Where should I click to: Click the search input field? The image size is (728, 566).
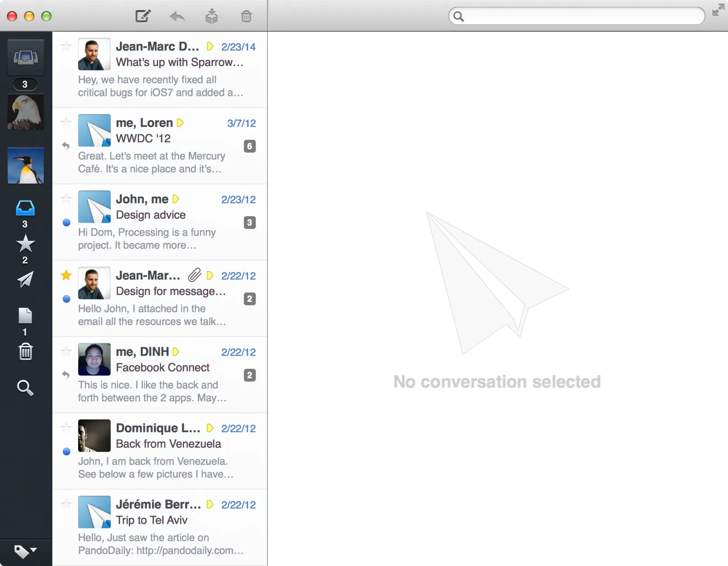[576, 16]
